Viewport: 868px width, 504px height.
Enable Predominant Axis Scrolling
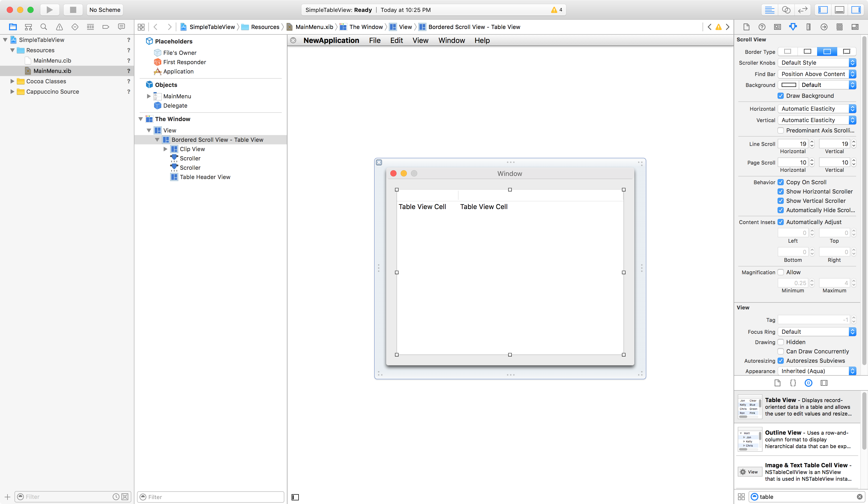coord(781,130)
